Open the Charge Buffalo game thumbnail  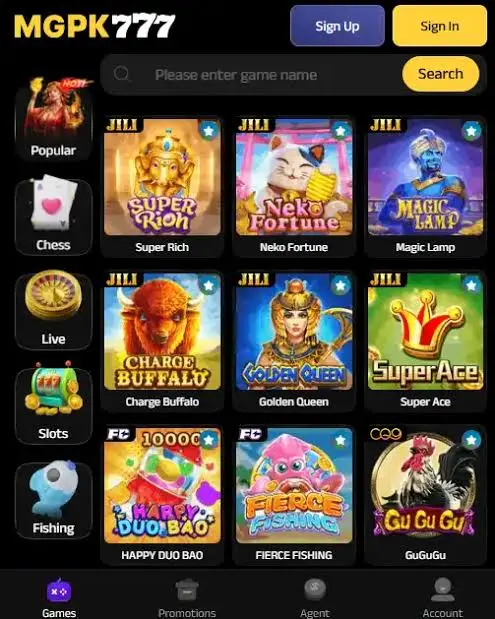[x=162, y=331]
